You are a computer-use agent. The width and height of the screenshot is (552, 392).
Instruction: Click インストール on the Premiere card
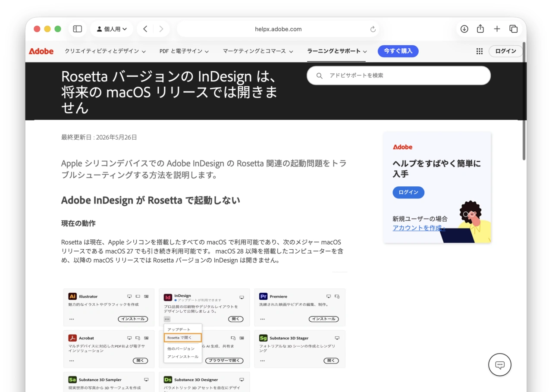point(323,319)
